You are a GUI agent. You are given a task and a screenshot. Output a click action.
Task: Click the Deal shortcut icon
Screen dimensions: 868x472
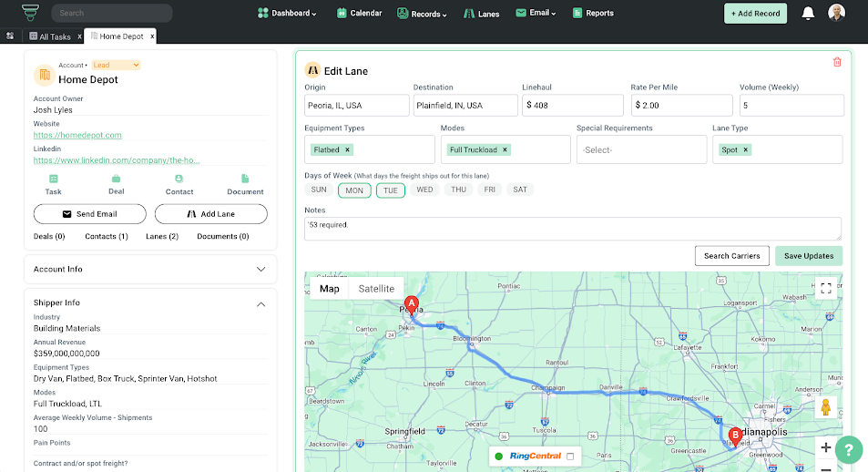[117, 179]
